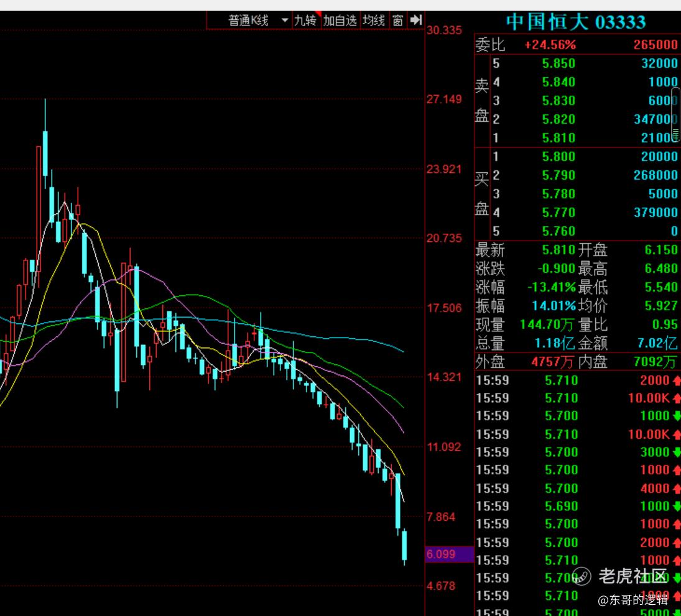Click the 最新 price 5.810 value
This screenshot has height=616, width=681.
click(558, 250)
